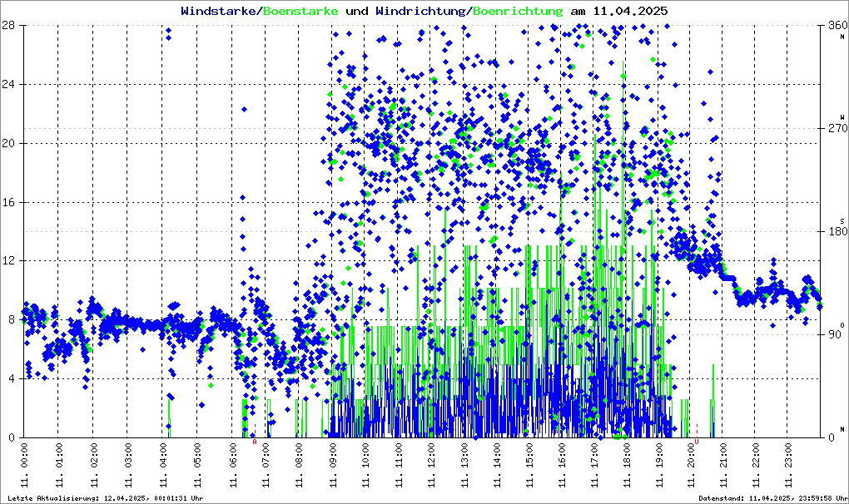849x504 pixels.
Task: Click the right axis value 90
Action: (x=834, y=334)
